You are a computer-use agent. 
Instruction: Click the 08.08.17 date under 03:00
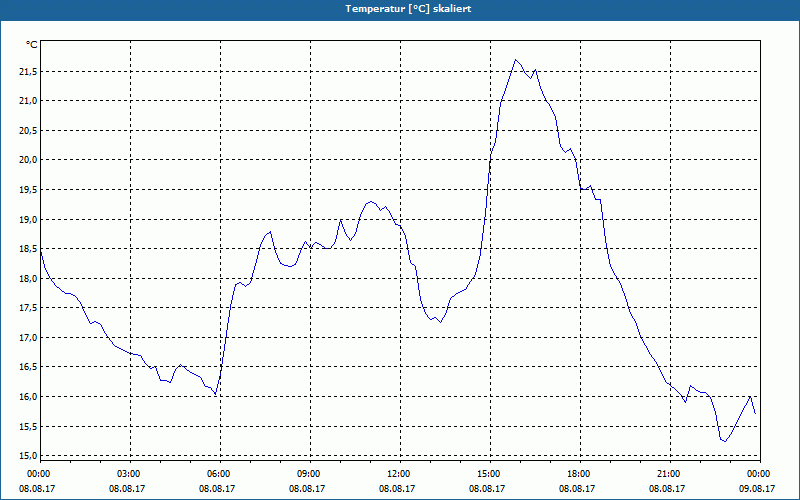click(x=127, y=488)
